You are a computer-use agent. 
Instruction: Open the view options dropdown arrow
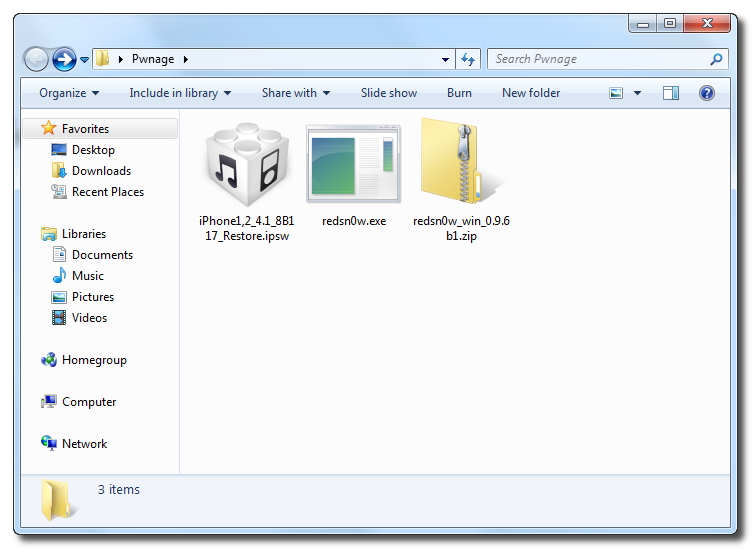pos(637,93)
